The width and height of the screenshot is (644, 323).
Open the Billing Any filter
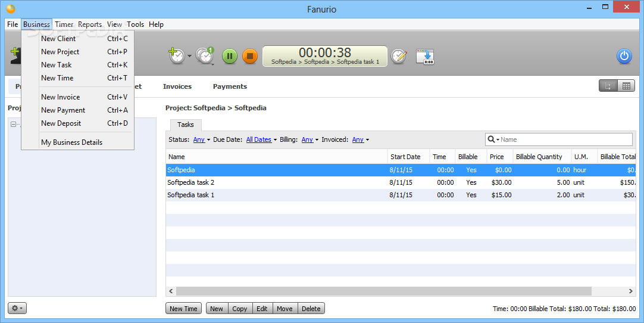click(x=310, y=139)
